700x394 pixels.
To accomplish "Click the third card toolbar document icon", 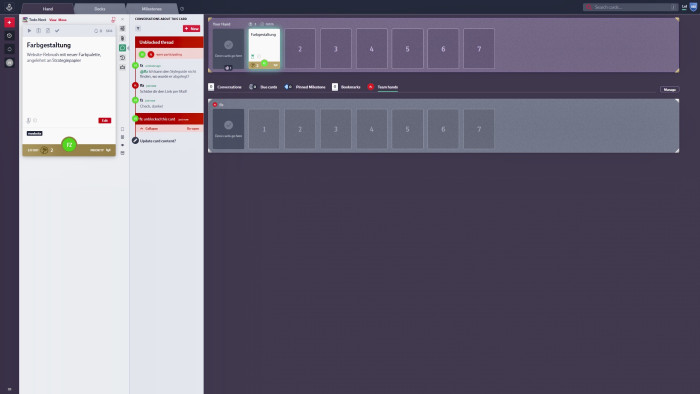I will (x=48, y=31).
